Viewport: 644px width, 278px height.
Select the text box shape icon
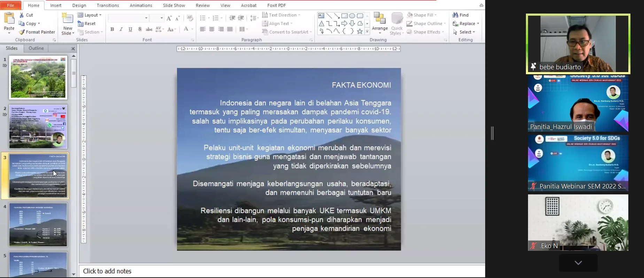(x=321, y=16)
